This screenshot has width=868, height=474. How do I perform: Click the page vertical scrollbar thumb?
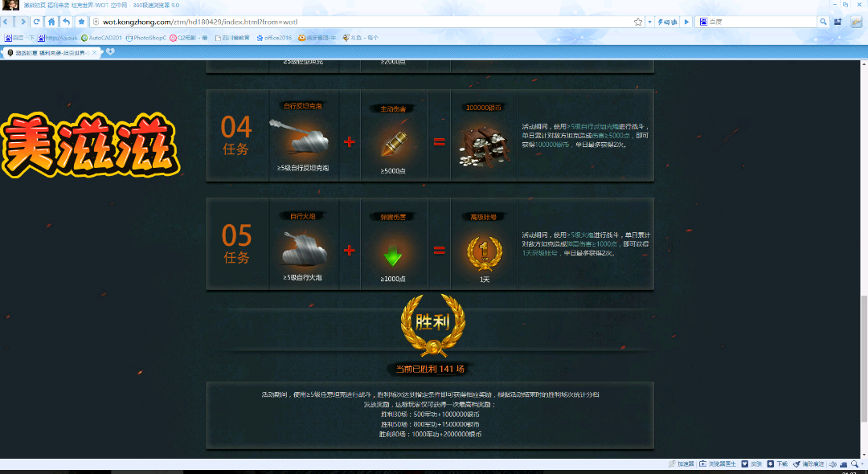(864, 358)
